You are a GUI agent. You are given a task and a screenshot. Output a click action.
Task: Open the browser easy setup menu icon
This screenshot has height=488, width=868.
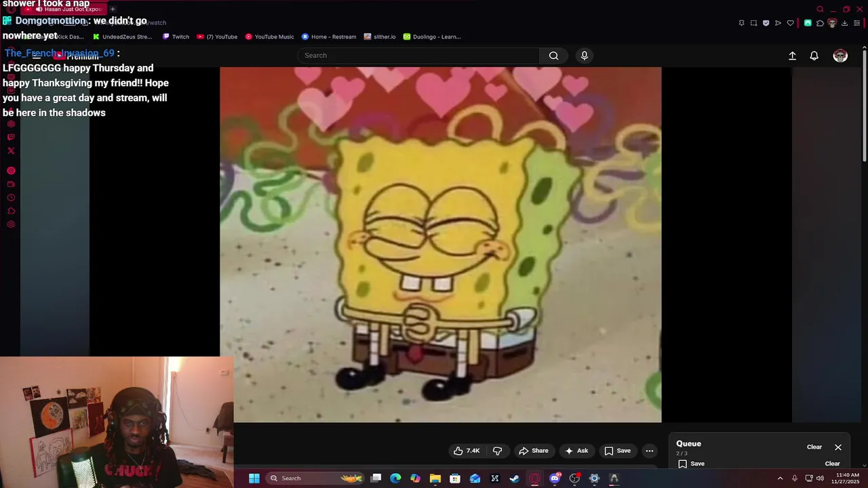(857, 23)
